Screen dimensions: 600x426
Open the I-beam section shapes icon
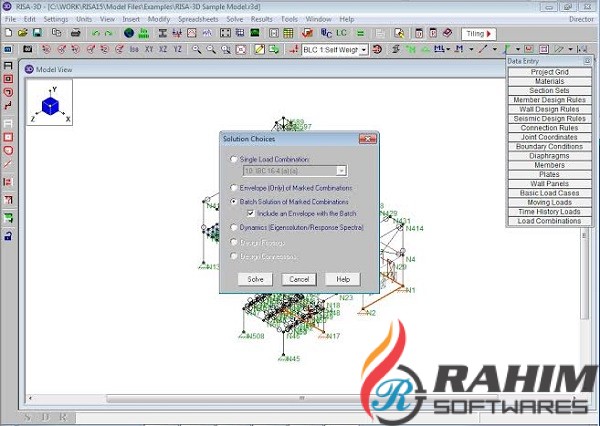point(163,33)
